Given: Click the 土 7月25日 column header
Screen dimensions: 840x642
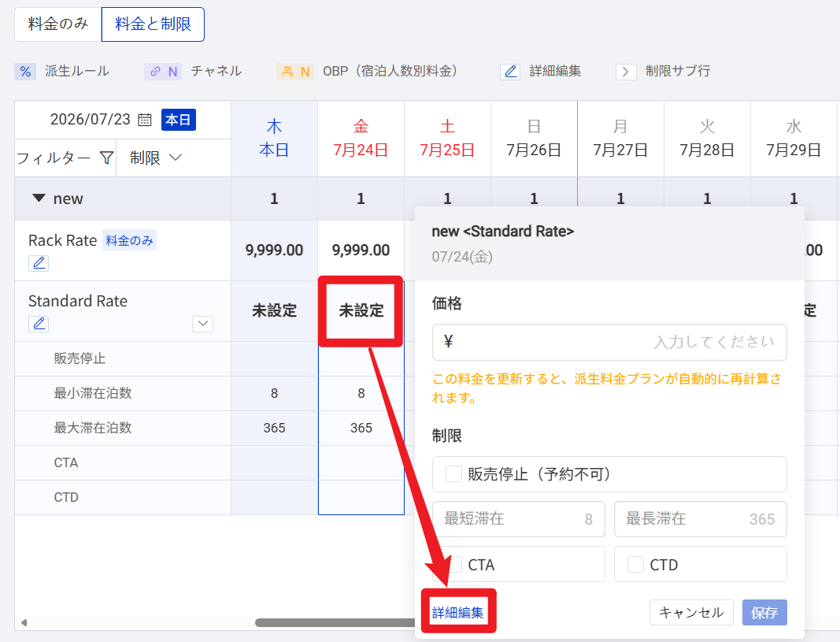Looking at the screenshot, I should point(447,139).
